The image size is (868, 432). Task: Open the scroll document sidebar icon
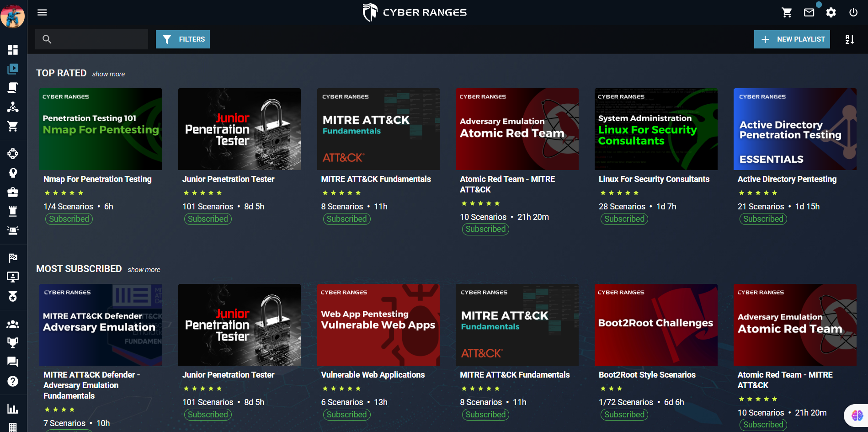[x=13, y=88]
